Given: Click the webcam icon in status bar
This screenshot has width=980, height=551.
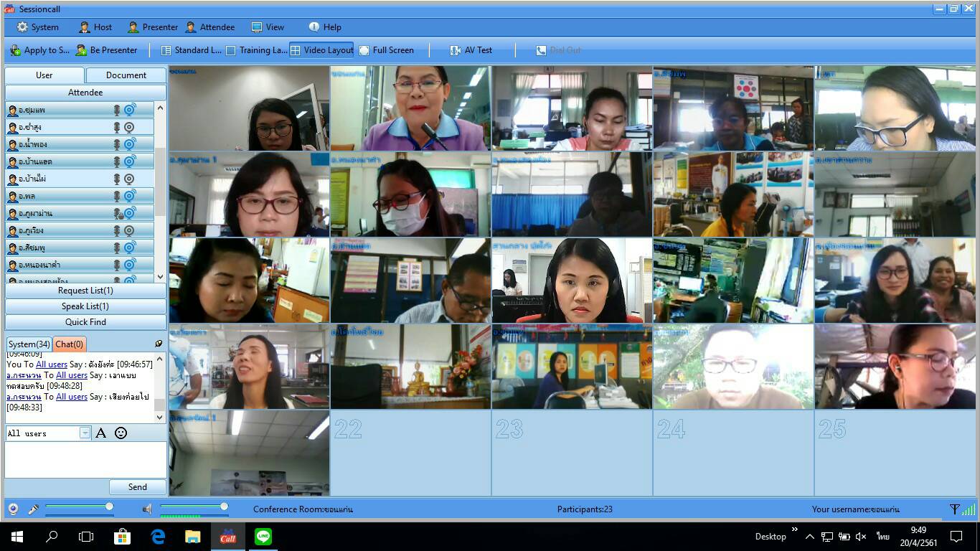Looking at the screenshot, I should click(13, 509).
